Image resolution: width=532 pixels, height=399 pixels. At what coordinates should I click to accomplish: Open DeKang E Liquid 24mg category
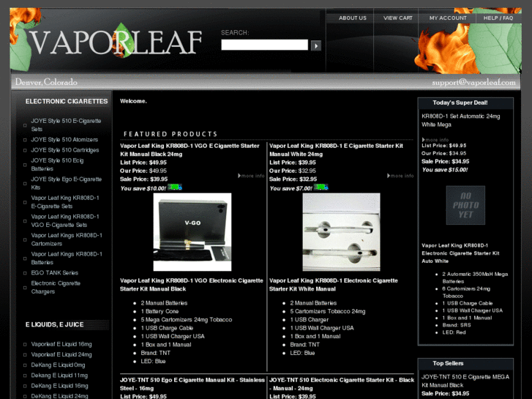coord(59,396)
